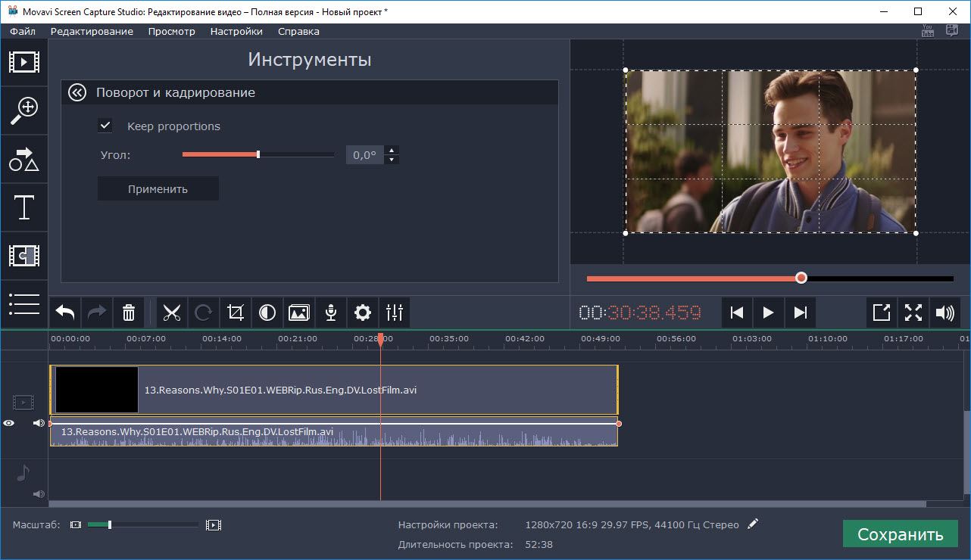971x560 pixels.
Task: Mute the video track speaker icon
Action: click(x=39, y=423)
